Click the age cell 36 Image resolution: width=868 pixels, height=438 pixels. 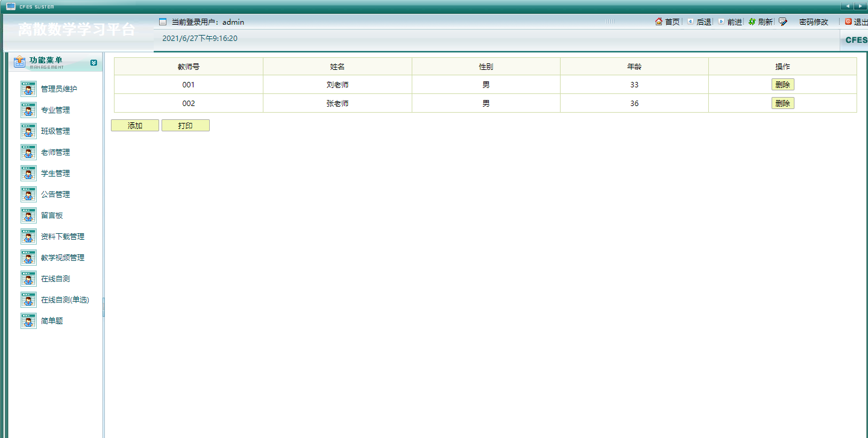pyautogui.click(x=634, y=104)
